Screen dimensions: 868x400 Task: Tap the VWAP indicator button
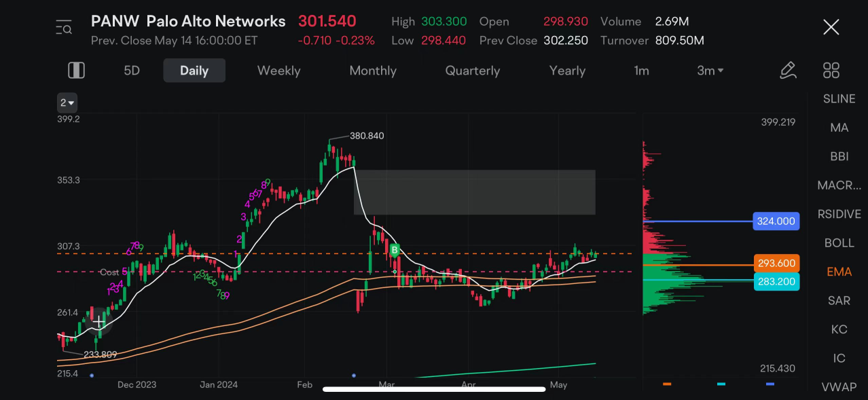click(x=839, y=387)
